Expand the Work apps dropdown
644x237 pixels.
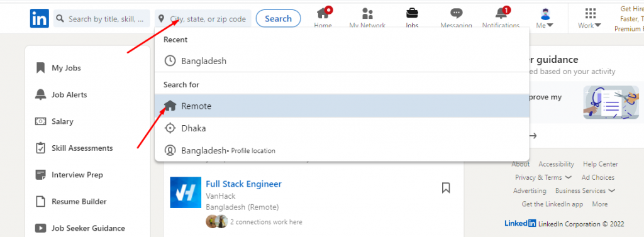click(590, 18)
